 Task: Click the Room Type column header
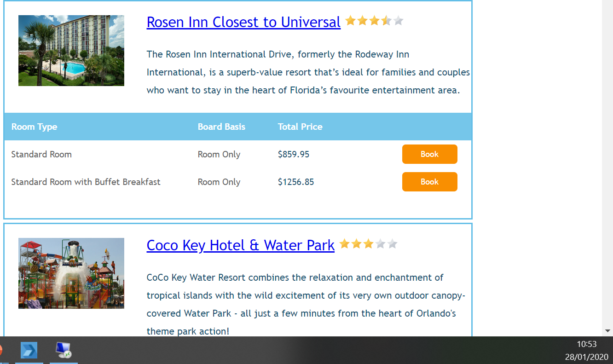coord(34,127)
